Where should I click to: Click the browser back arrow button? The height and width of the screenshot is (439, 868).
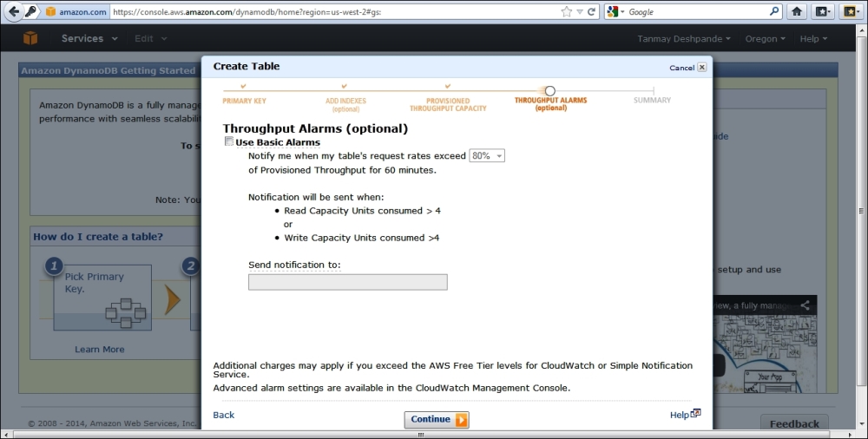14,11
